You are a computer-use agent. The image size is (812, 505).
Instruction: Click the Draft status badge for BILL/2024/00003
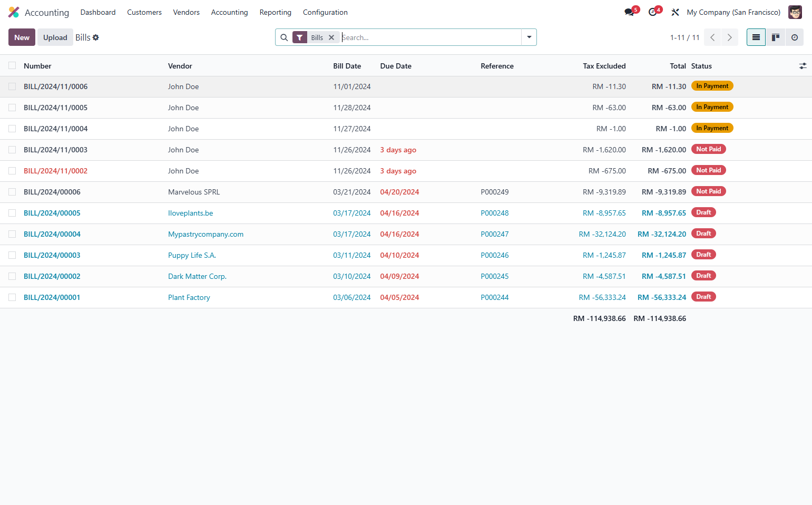pyautogui.click(x=703, y=255)
